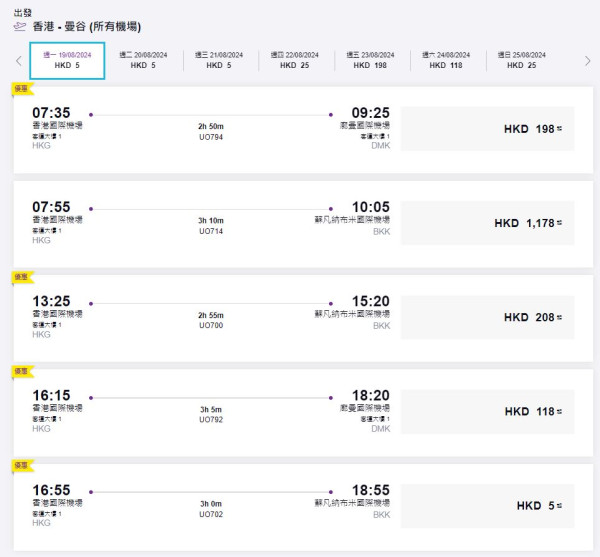Click the 3h 5m duration label
The width and height of the screenshot is (600, 557).
pyautogui.click(x=211, y=409)
